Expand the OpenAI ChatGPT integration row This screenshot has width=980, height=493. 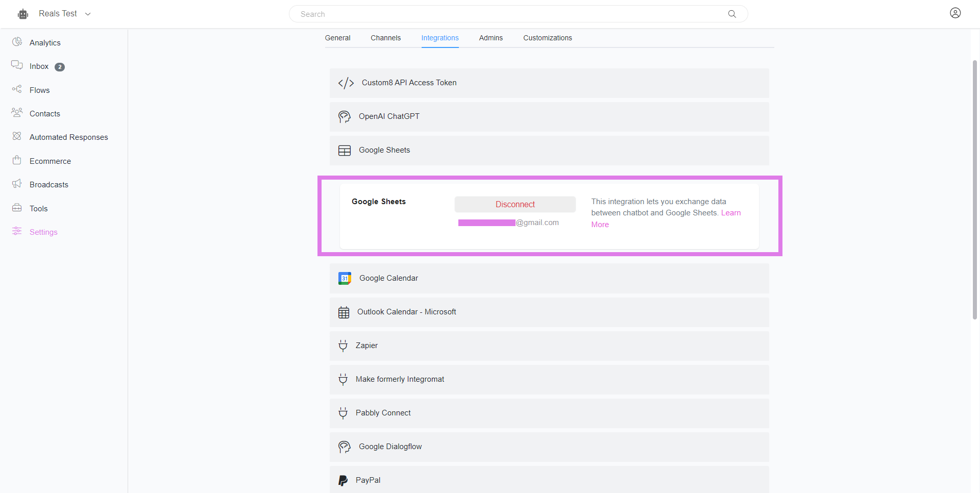coord(549,117)
